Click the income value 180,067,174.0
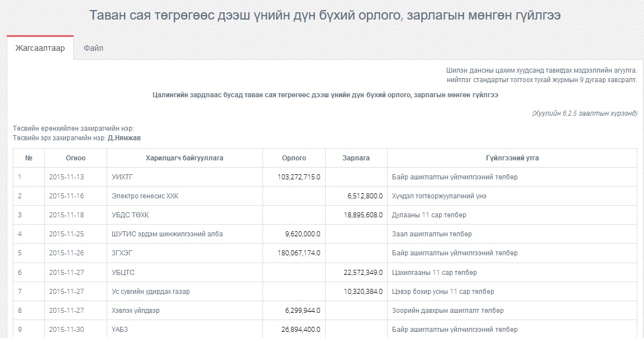This screenshot has height=338, width=644. 299,253
